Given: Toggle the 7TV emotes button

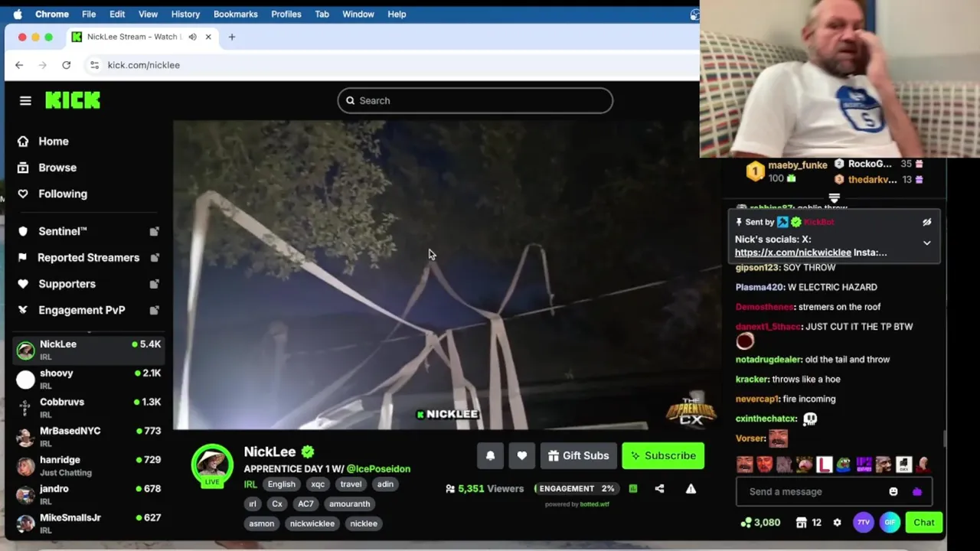Looking at the screenshot, I should click(x=863, y=523).
